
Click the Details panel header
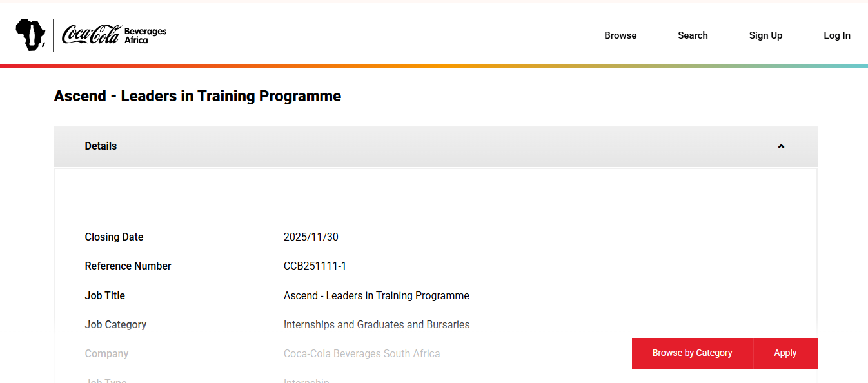[100, 146]
